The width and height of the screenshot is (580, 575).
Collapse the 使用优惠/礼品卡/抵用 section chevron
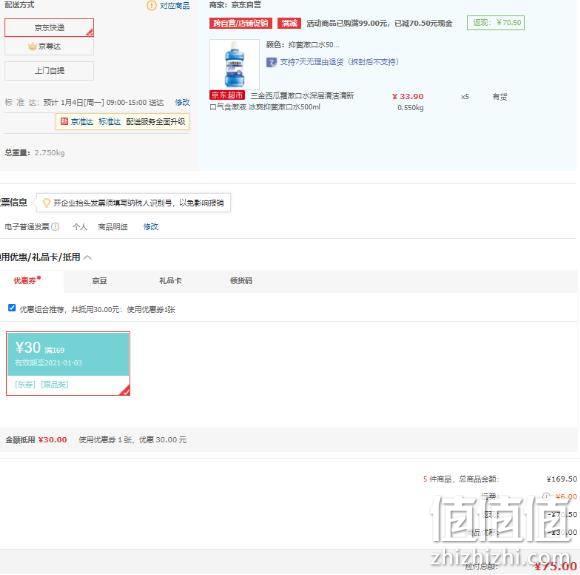(x=88, y=257)
